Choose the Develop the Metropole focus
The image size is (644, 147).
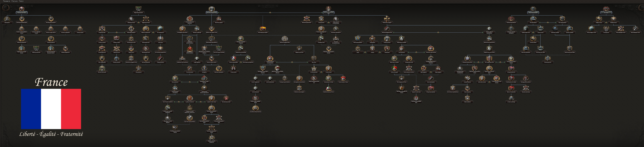[22, 20]
